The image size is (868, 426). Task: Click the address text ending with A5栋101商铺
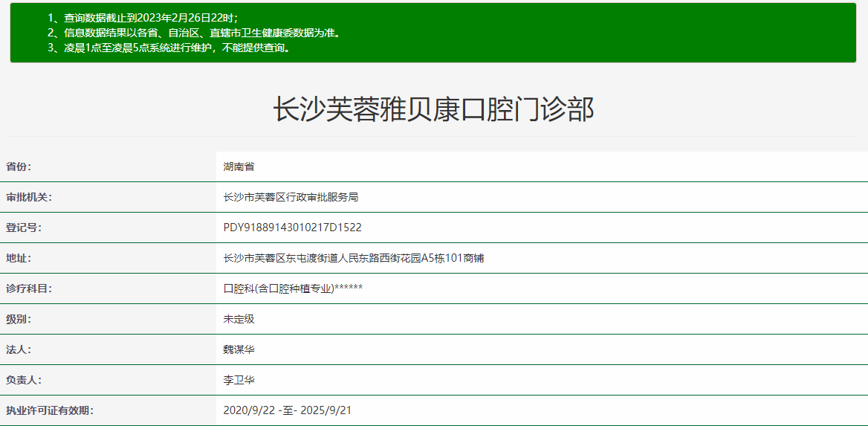coord(354,258)
